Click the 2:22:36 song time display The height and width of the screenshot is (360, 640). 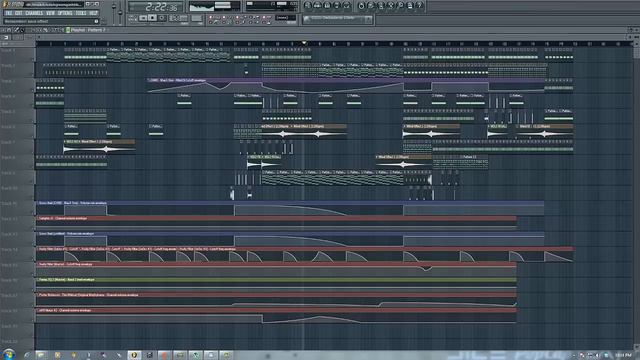(157, 7)
